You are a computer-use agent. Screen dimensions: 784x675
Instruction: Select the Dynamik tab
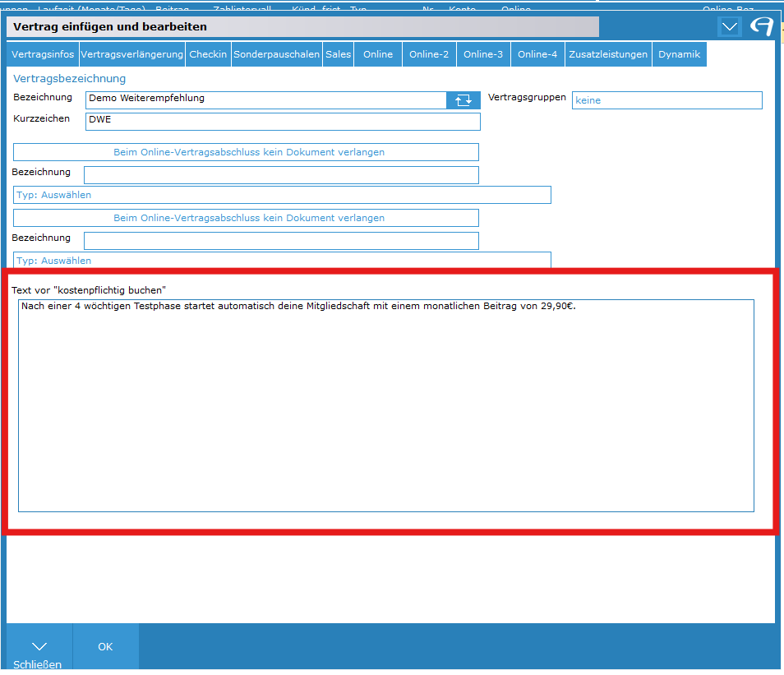point(679,54)
